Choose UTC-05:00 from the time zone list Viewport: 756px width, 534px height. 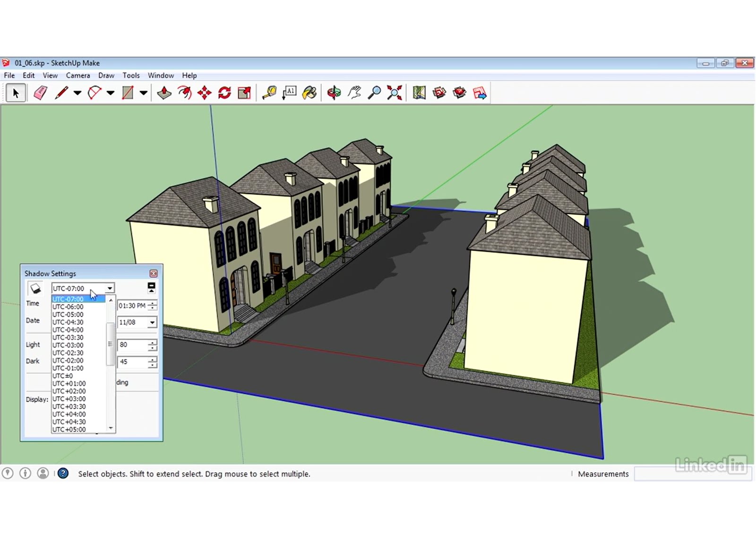point(78,314)
